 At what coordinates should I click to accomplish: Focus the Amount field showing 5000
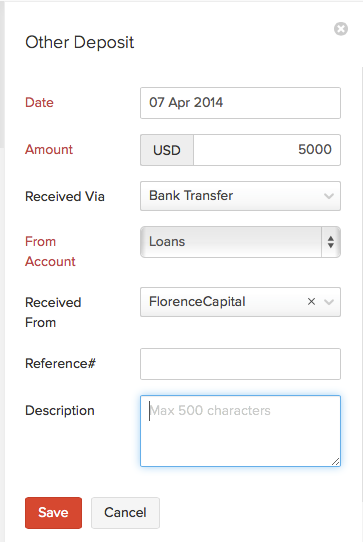267,150
